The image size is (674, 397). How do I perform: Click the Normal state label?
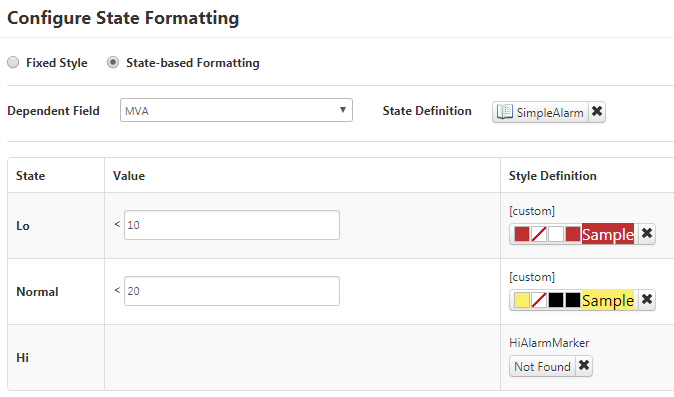point(37,292)
